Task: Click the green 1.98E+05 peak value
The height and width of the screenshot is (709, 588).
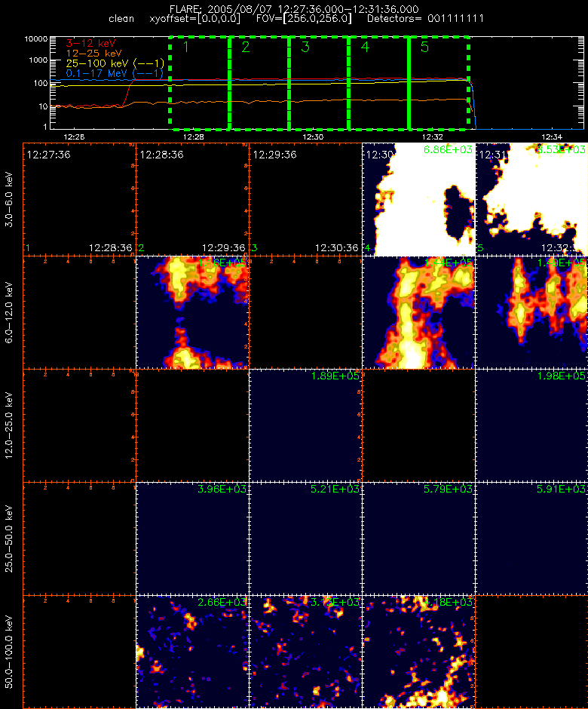Action: pyautogui.click(x=561, y=376)
